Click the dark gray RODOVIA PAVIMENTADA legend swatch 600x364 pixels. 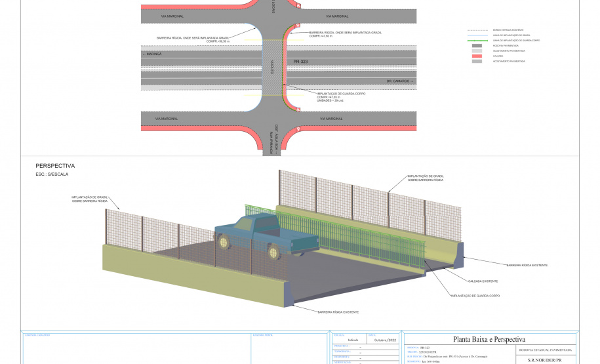click(x=477, y=45)
